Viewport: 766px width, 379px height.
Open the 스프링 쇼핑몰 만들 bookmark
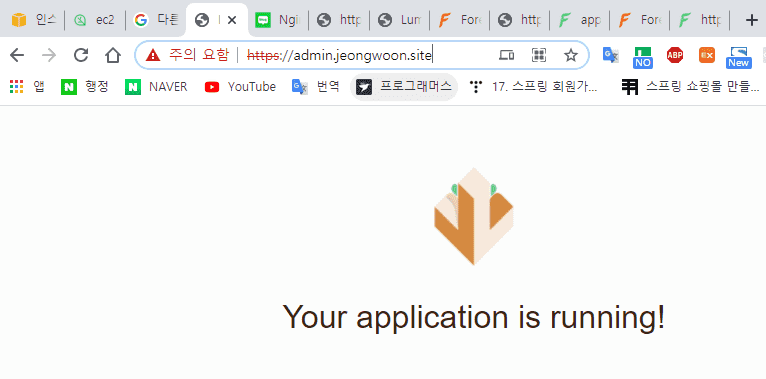691,87
